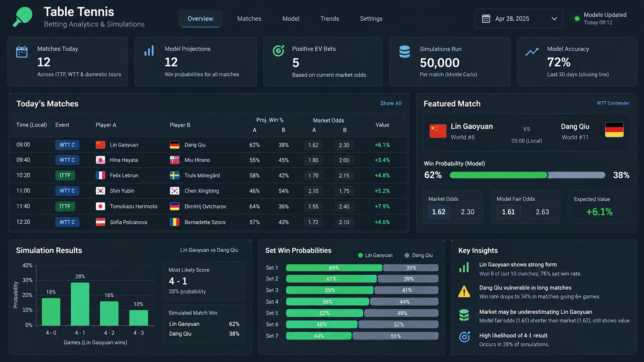The height and width of the screenshot is (362, 644).
Task: Click odds 1.55 in Tomokazu Harimoto row
Action: [x=313, y=206]
